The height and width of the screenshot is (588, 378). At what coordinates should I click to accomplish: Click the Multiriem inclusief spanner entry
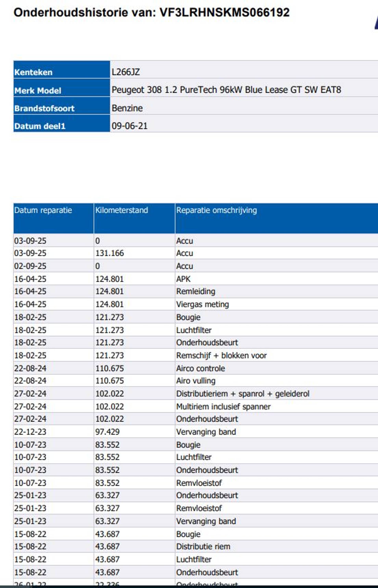(x=223, y=407)
